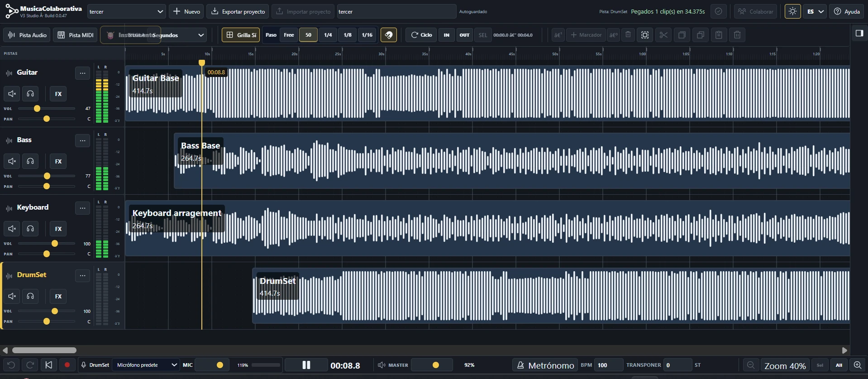
Task: Open the ES language dropdown
Action: [815, 11]
